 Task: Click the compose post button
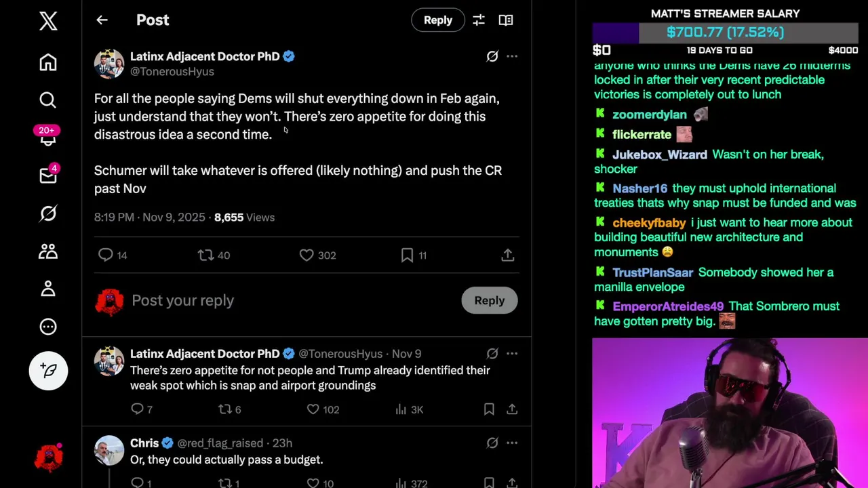coord(48,370)
